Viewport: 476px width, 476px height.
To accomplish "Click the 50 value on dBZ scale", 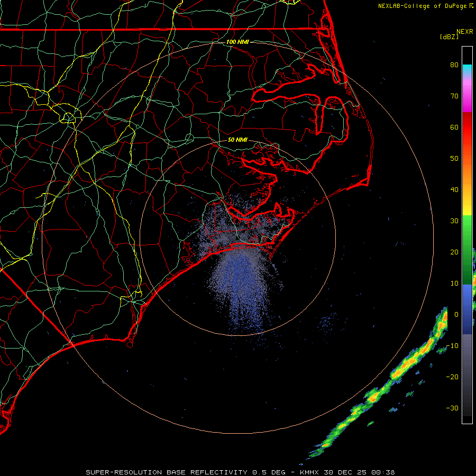I will (454, 159).
